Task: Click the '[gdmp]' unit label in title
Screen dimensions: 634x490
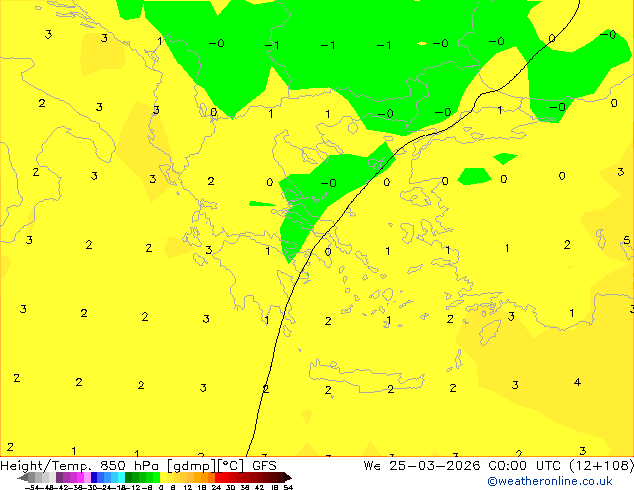Action: pos(191,466)
